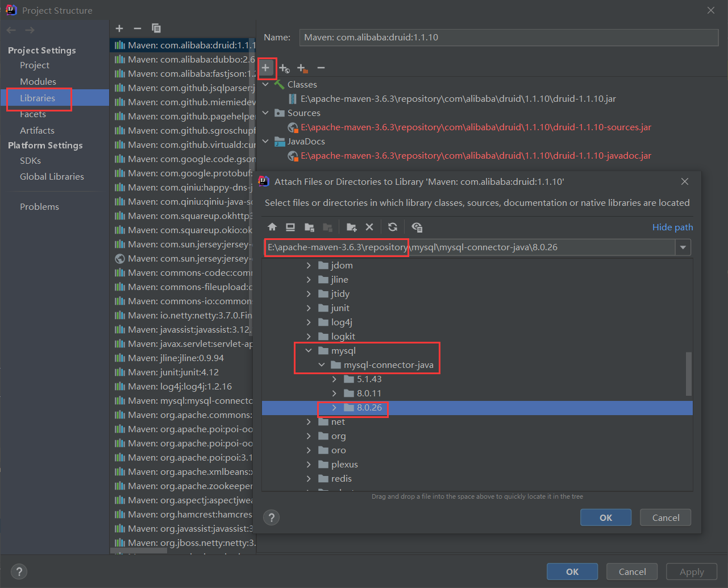Select Maven: log4j:log4j:1.2.16 library
The image size is (728, 588).
pyautogui.click(x=182, y=387)
